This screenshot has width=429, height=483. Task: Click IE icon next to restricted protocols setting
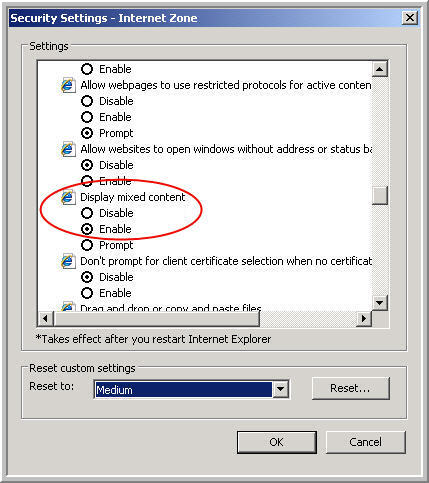tap(68, 85)
